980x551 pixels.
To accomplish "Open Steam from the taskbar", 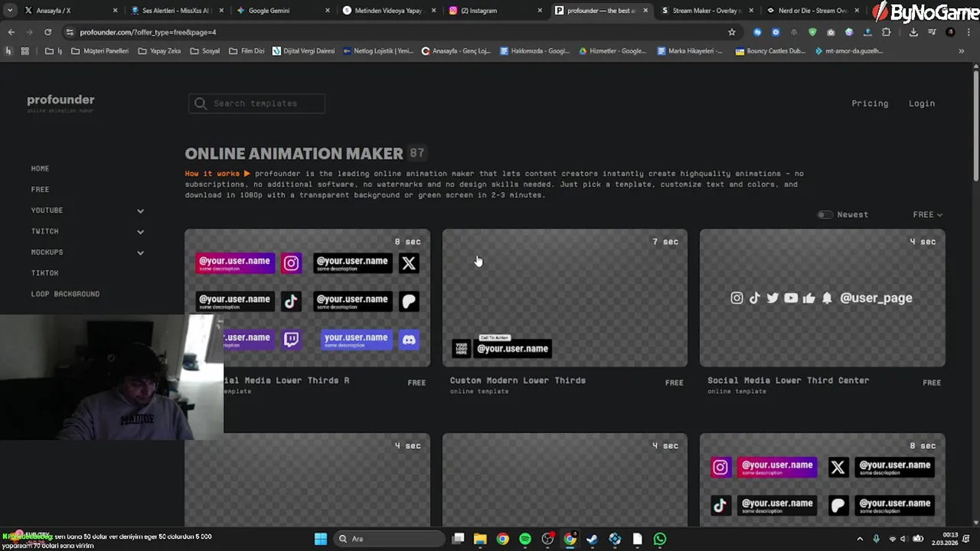I will coord(592,539).
